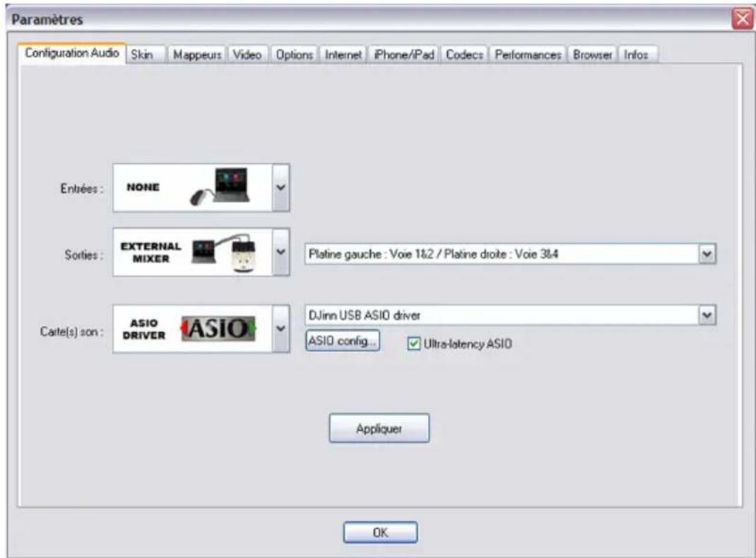Expand the Entrées dropdown arrow
Screen dimensions: 756x558
pyautogui.click(x=280, y=187)
